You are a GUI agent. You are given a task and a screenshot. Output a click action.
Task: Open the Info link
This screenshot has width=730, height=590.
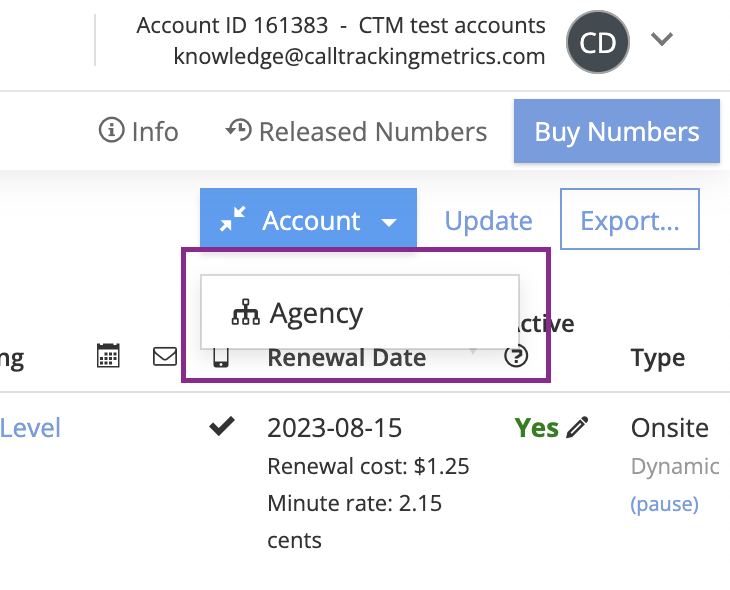point(139,131)
